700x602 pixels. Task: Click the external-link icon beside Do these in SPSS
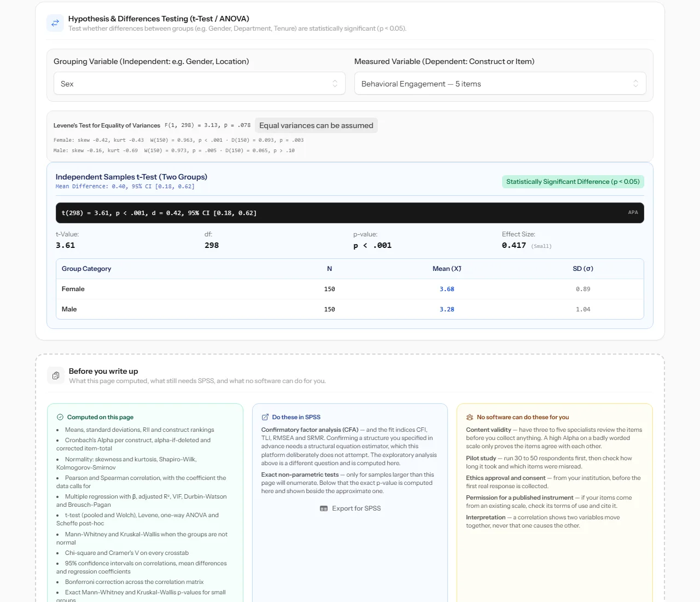pyautogui.click(x=265, y=417)
